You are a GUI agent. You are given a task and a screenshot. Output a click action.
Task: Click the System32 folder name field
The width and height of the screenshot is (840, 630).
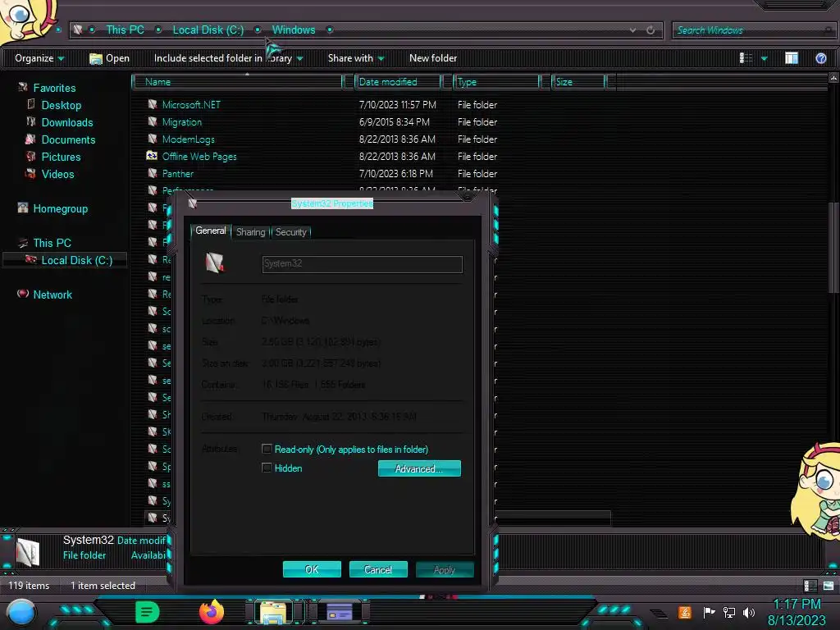362,264
